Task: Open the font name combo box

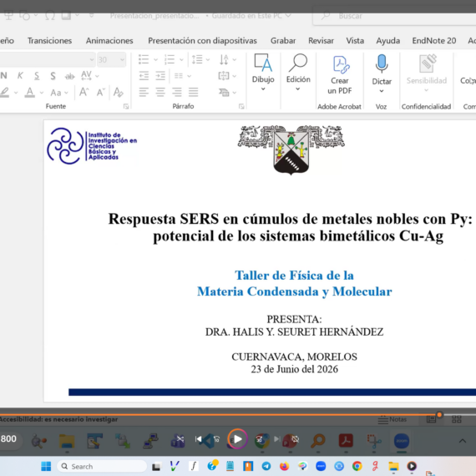Action: [47, 59]
